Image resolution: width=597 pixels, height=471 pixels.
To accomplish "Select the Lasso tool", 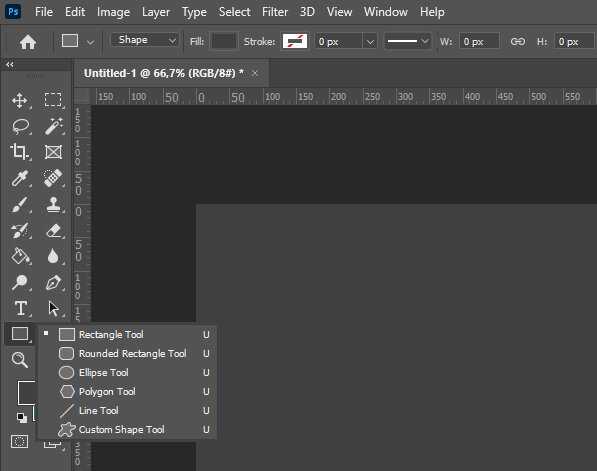I will pos(21,126).
